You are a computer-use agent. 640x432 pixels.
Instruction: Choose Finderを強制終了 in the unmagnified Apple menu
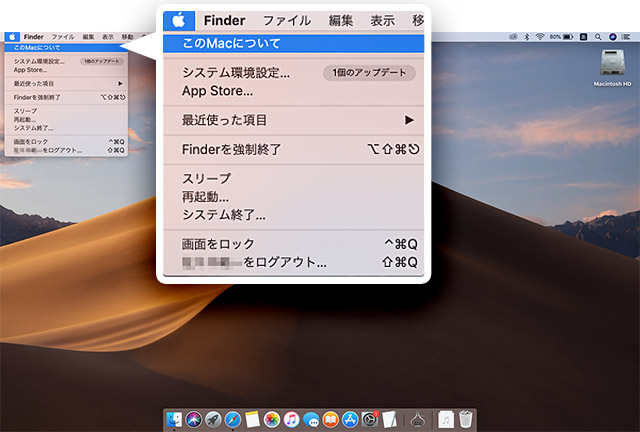pyautogui.click(x=66, y=97)
